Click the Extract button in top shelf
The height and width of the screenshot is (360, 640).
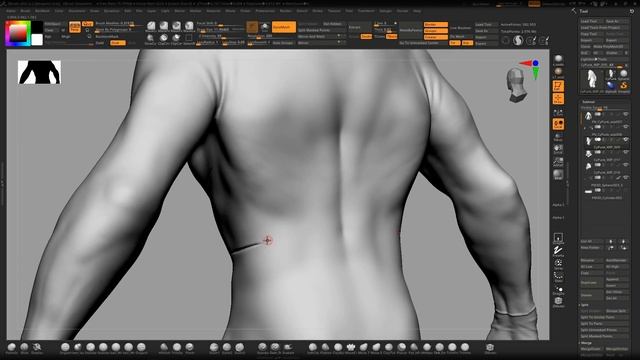360,27
